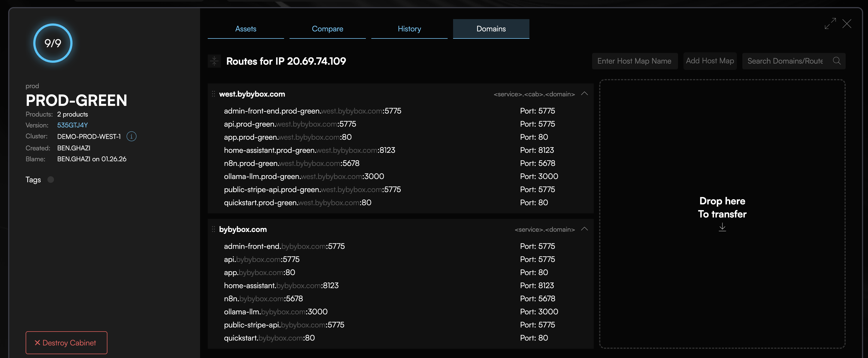Image resolution: width=868 pixels, height=358 pixels.
Task: Open the Compare tab
Action: 327,29
